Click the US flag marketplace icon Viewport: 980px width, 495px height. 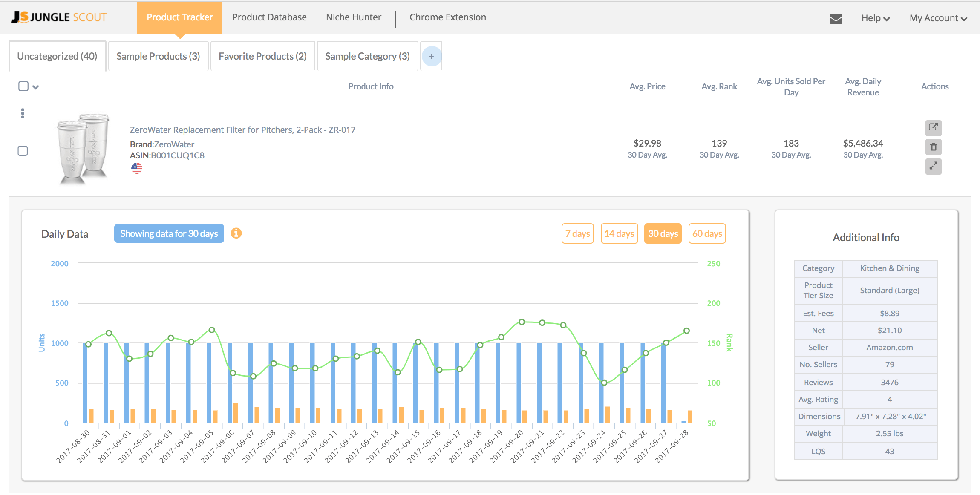(137, 168)
